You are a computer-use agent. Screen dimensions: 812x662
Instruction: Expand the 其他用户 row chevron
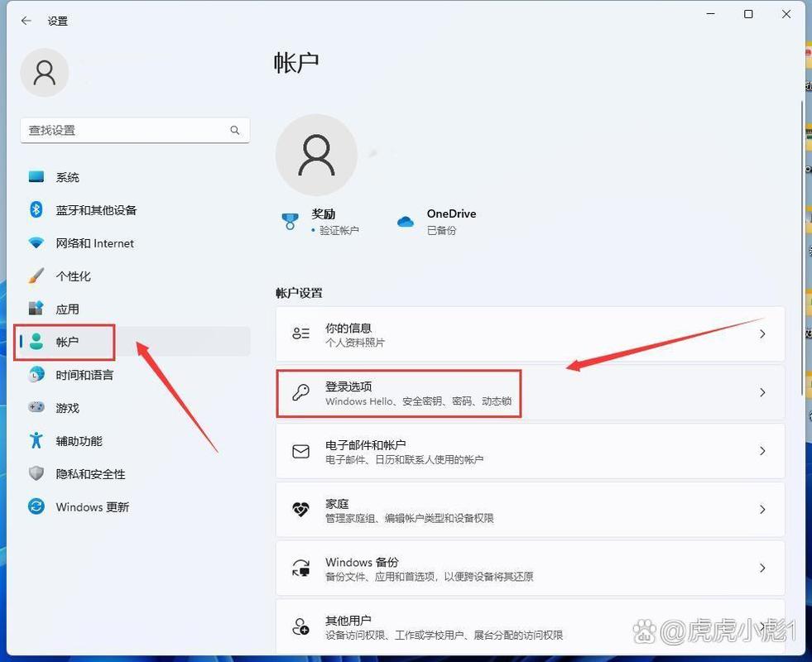762,626
